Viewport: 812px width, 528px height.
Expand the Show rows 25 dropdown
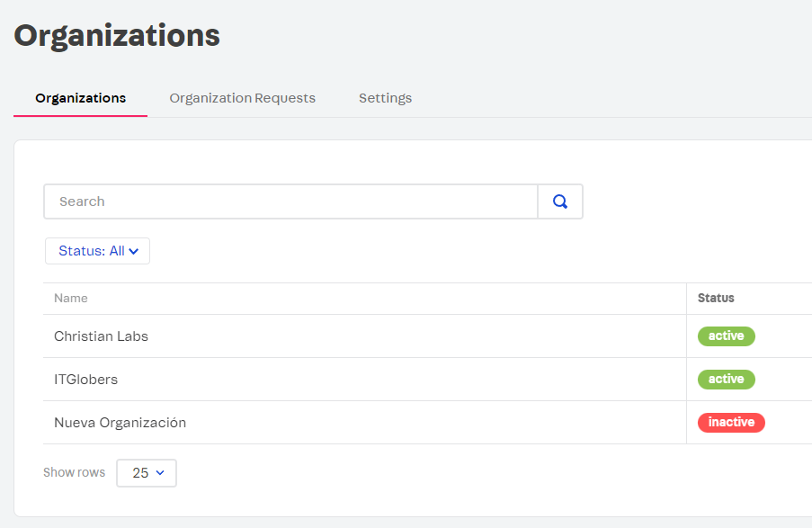tap(147, 473)
